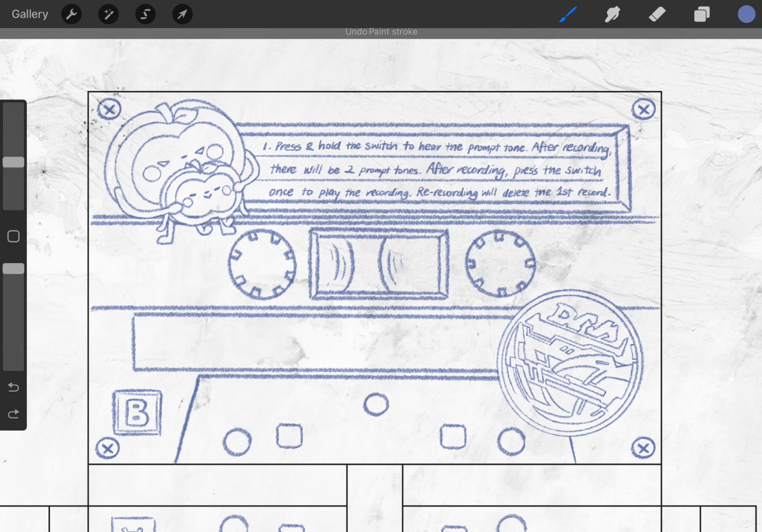Click the sketched B button box
This screenshot has width=762, height=532.
[x=137, y=412]
